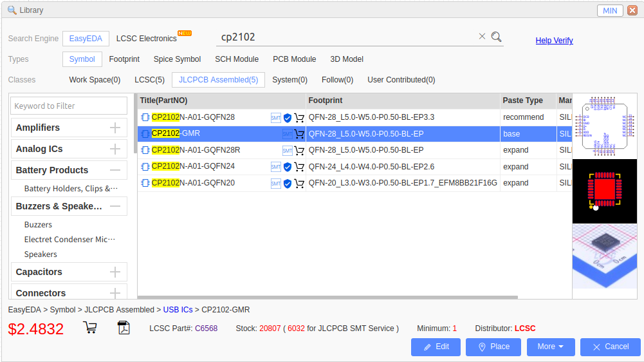Click the SMT badge in CP2102-GMR row
Screen dimensions: 644x362
[287, 134]
